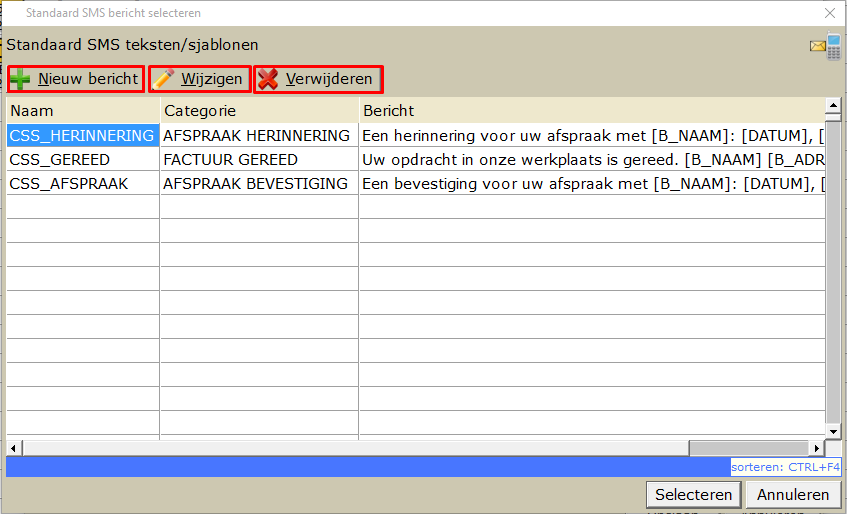847x514 pixels.
Task: Click the AFSPRAAK HERINNERING category cell
Action: pos(259,136)
